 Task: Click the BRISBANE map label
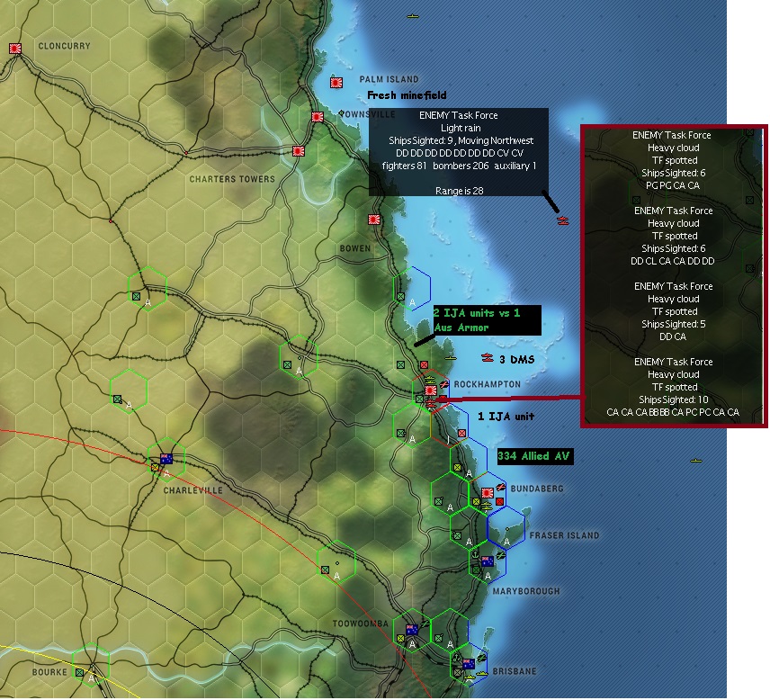click(x=515, y=671)
